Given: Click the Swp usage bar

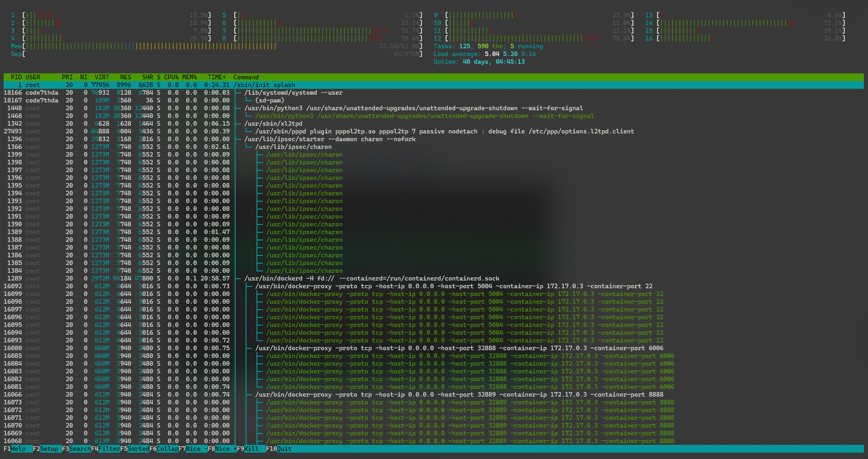Looking at the screenshot, I should (x=217, y=54).
